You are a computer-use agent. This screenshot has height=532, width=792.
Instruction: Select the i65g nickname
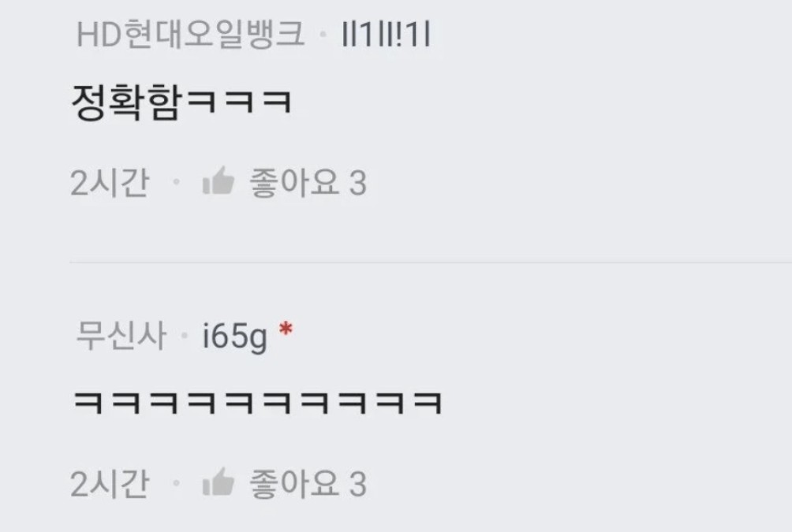coord(234,337)
